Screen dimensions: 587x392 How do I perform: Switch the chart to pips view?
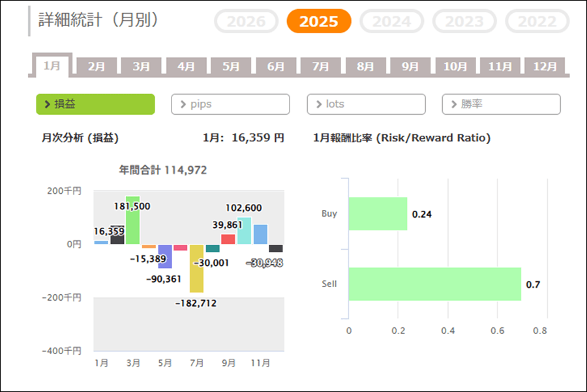(230, 104)
